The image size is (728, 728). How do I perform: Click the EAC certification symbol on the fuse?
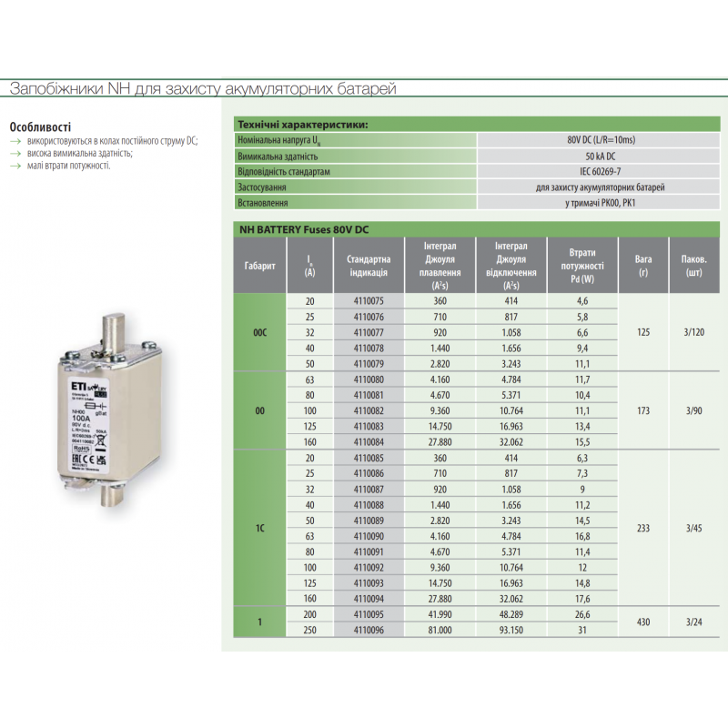point(76,458)
